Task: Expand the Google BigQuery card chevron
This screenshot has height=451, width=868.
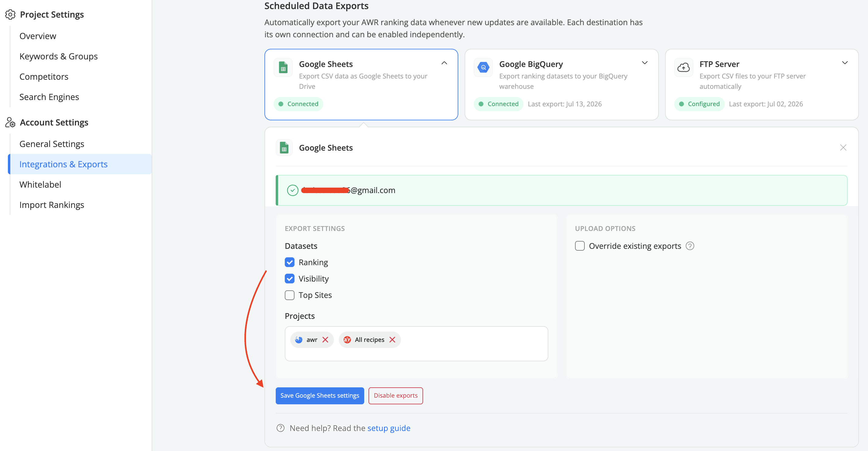Action: (x=644, y=63)
